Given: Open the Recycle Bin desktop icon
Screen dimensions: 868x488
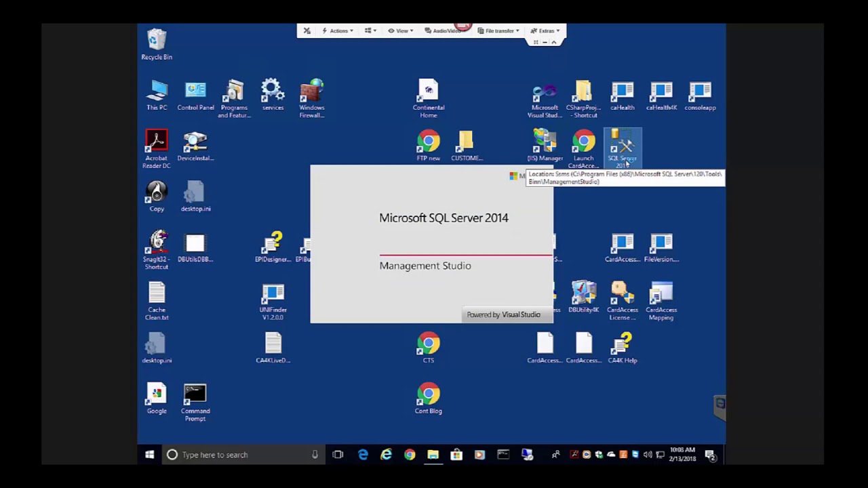Looking at the screenshot, I should coord(157,44).
